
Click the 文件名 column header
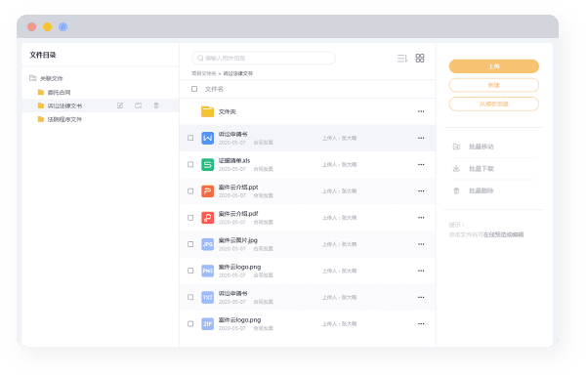point(214,89)
